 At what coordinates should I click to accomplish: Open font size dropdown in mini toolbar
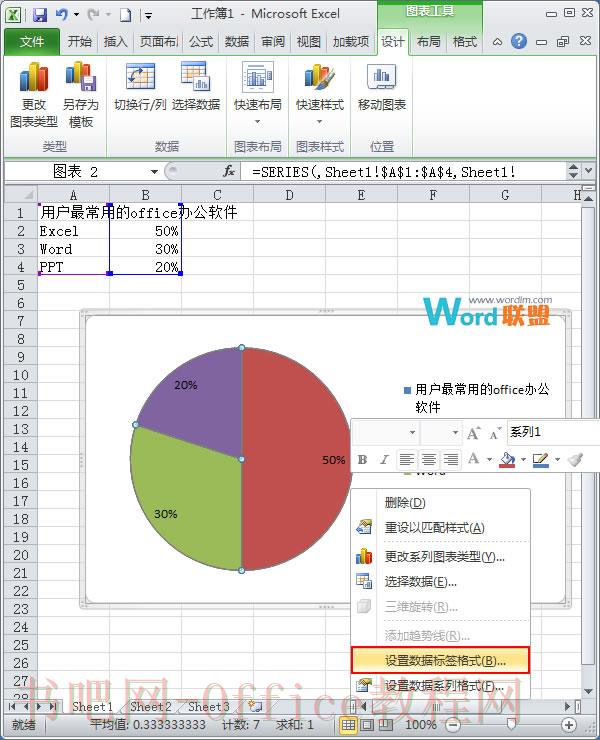pyautogui.click(x=455, y=432)
